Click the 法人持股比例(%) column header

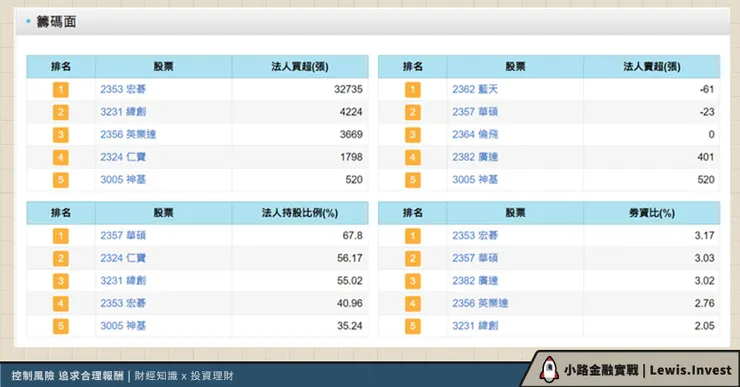[x=300, y=213]
